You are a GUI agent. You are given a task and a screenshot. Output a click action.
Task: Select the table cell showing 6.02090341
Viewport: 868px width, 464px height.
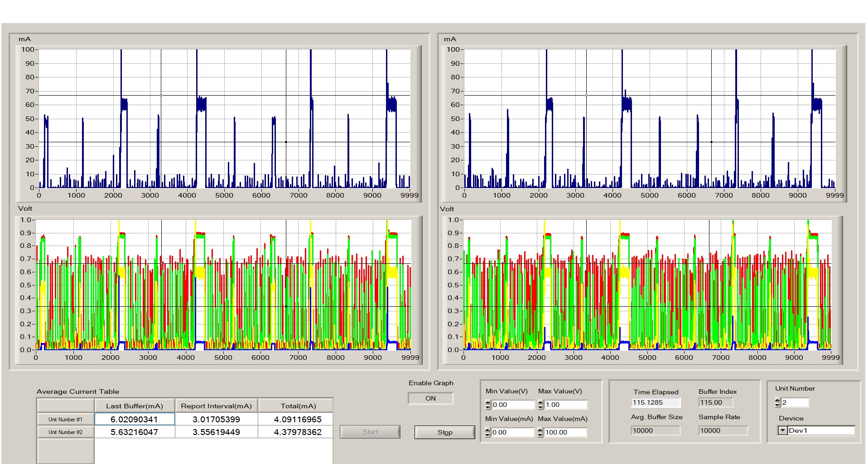click(135, 419)
